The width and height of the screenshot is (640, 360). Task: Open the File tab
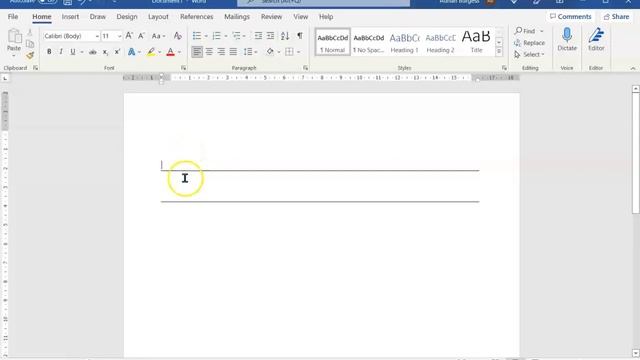coord(13,17)
